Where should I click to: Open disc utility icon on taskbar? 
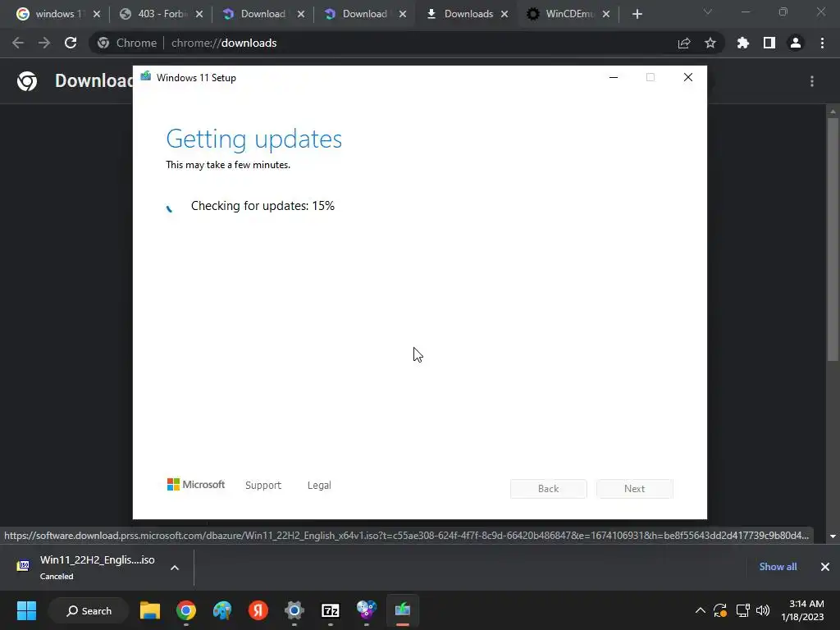click(x=367, y=610)
